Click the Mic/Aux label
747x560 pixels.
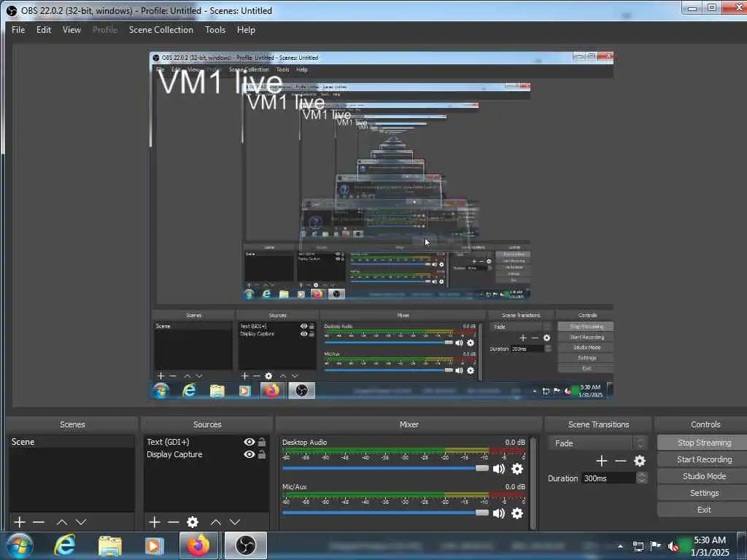(x=295, y=486)
